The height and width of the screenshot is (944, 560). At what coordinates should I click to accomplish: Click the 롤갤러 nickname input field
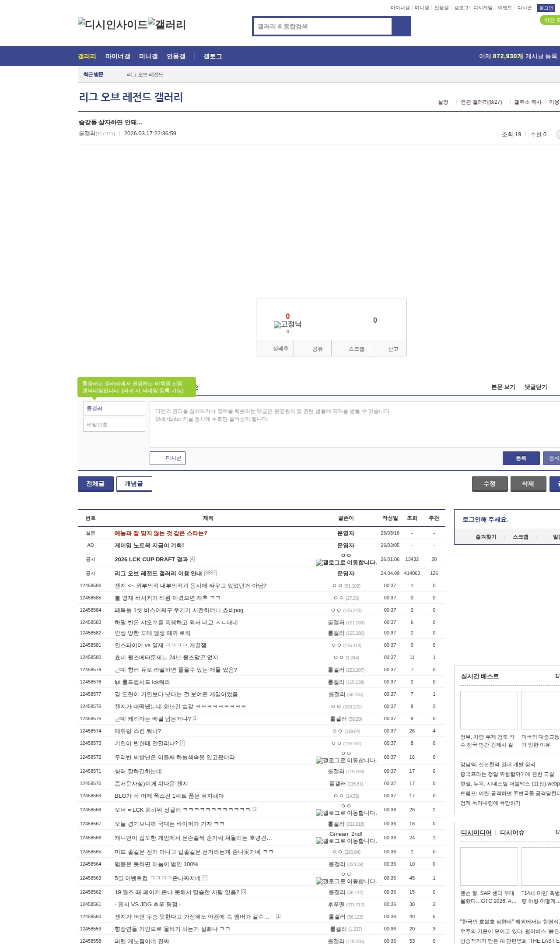pyautogui.click(x=114, y=409)
